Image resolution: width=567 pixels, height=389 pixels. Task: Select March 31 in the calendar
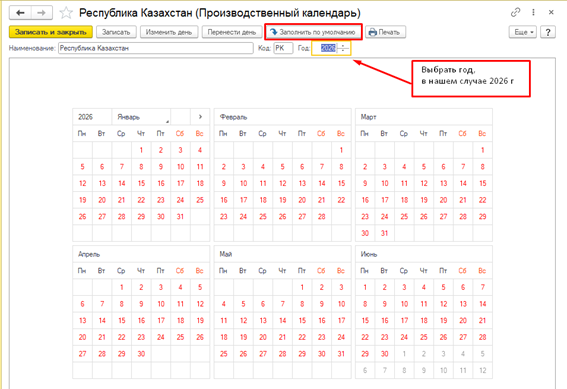384,233
